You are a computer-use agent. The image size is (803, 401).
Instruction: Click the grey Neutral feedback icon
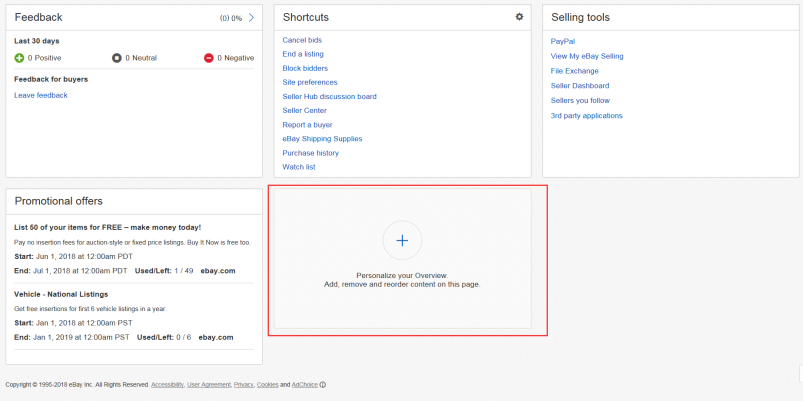(x=117, y=58)
